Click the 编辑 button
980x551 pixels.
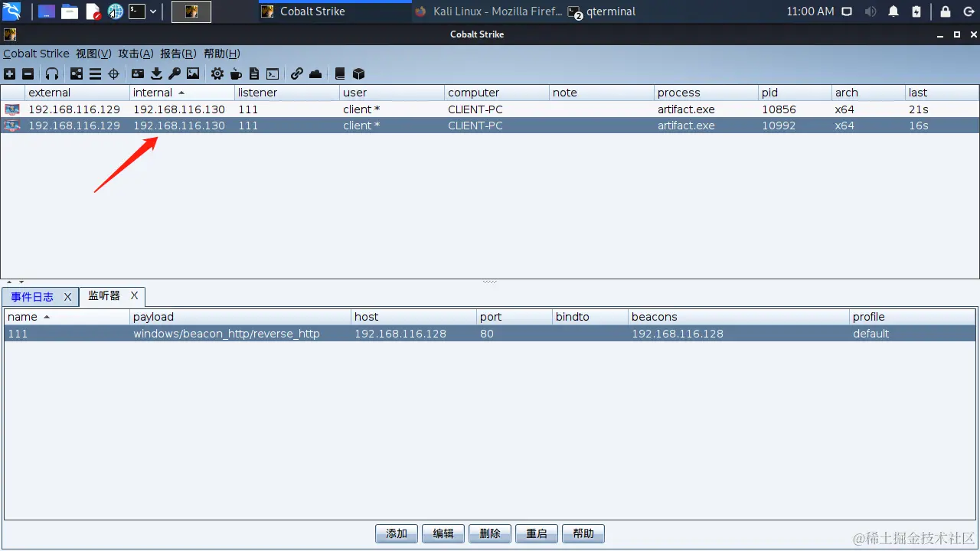443,533
